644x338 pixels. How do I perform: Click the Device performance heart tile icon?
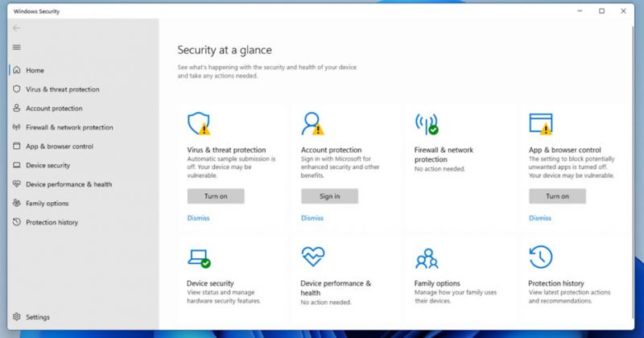[313, 257]
